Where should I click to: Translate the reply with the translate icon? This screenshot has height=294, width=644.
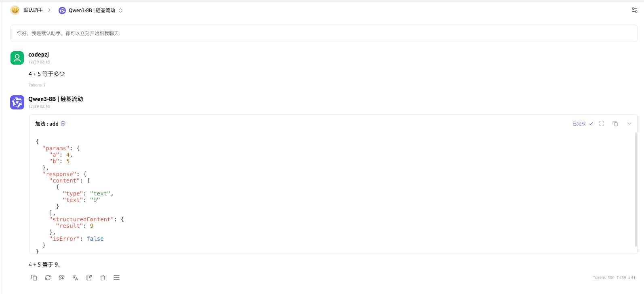pyautogui.click(x=75, y=277)
